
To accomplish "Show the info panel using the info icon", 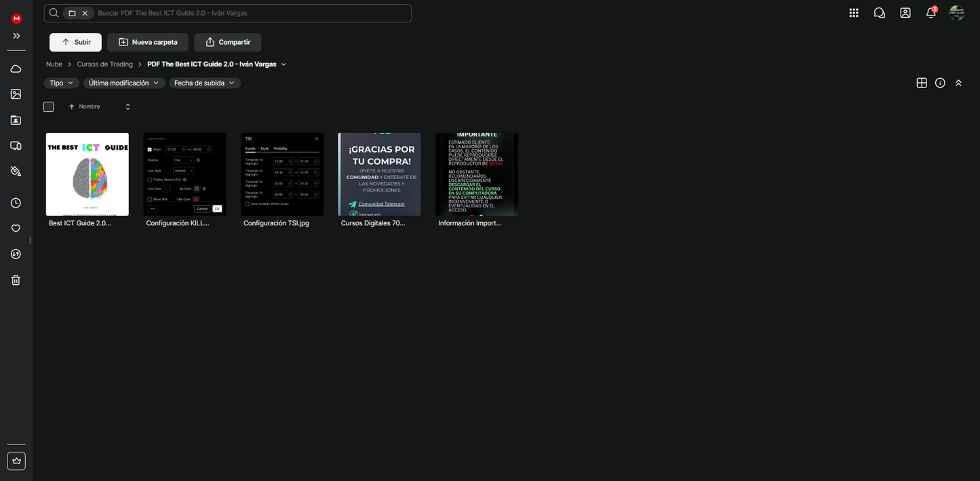I will tap(940, 83).
